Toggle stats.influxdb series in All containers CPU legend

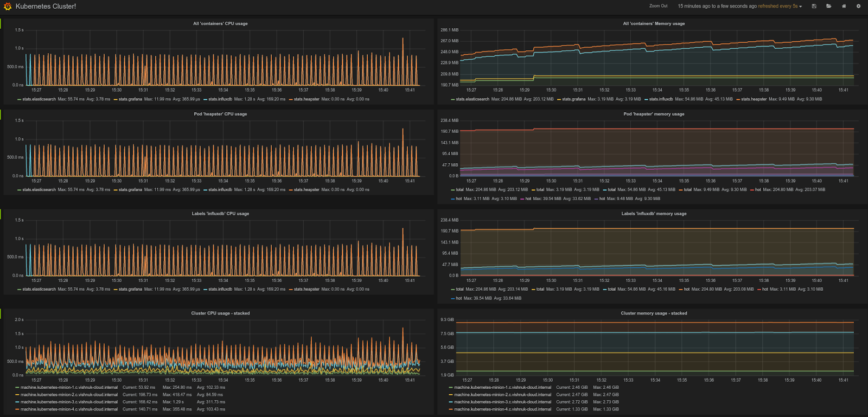coord(220,99)
